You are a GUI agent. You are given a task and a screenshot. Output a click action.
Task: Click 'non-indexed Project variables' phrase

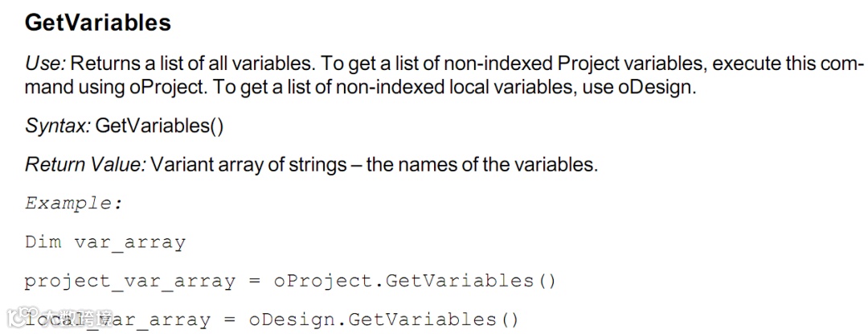pyautogui.click(x=574, y=64)
